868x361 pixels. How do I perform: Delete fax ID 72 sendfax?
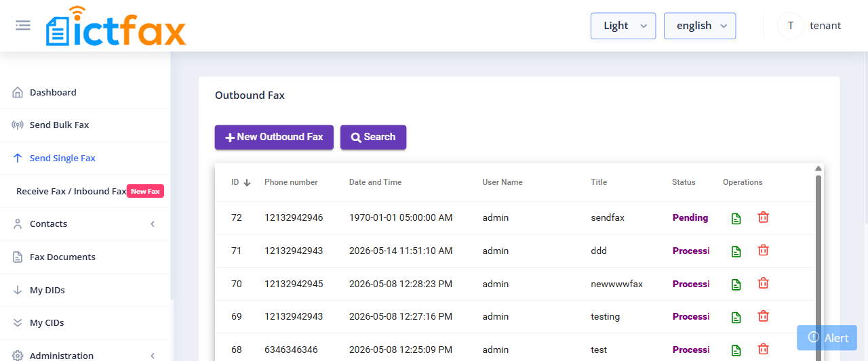coord(764,217)
